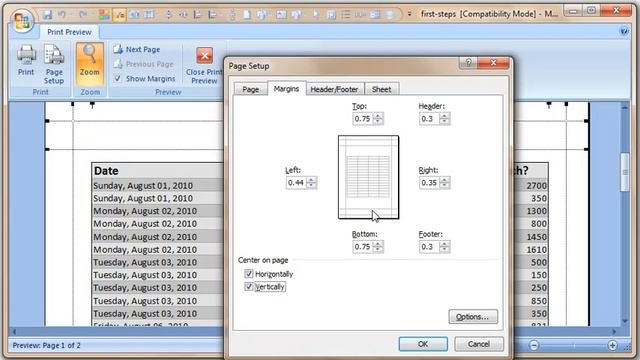Click the preview scroll-up arrow
Image resolution: width=640 pixels, height=360 pixels.
pos(624,107)
